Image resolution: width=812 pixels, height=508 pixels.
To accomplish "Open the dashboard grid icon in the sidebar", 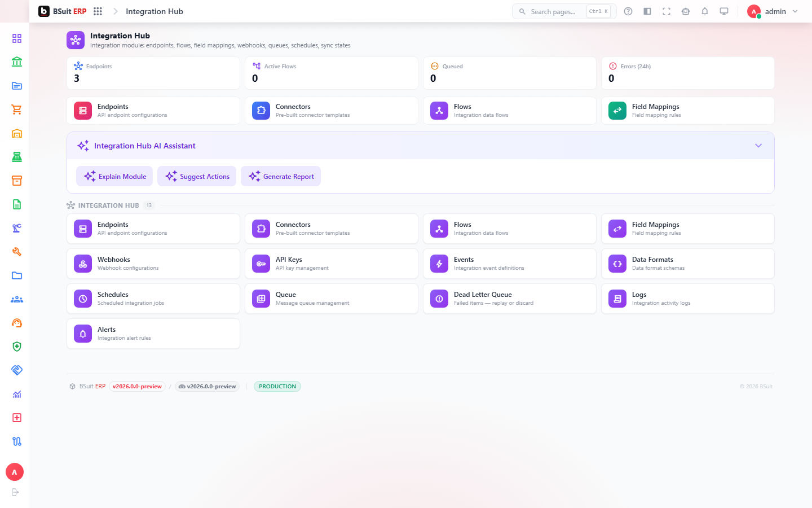I will point(17,38).
